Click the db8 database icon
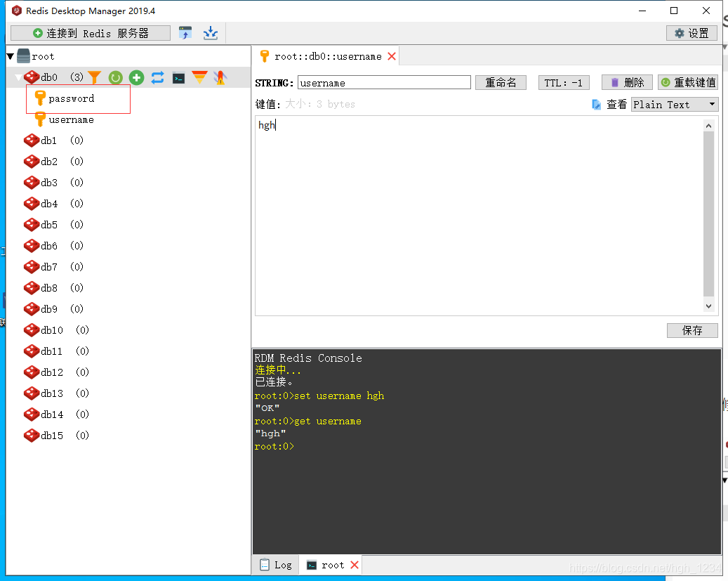This screenshot has width=728, height=581. [32, 288]
